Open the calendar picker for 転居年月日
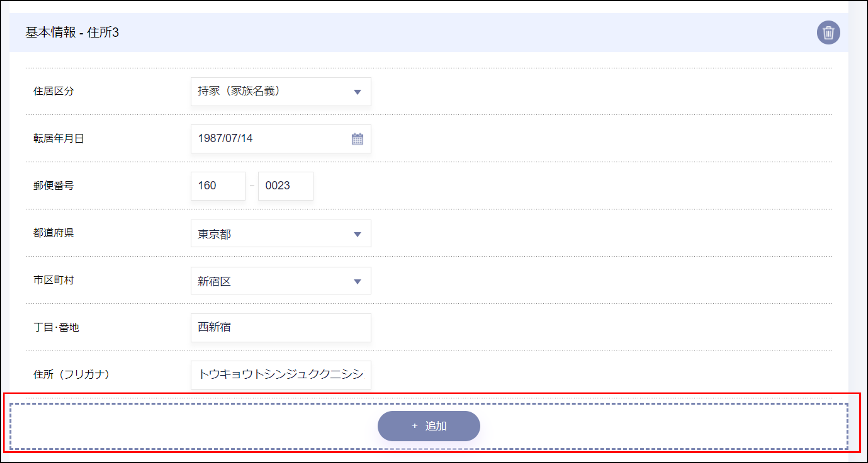This screenshot has height=463, width=868. [x=357, y=139]
